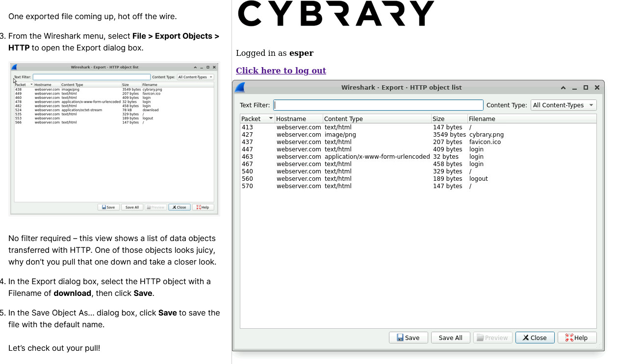
Task: Minimize the HTTP object list dialog
Action: (574, 88)
